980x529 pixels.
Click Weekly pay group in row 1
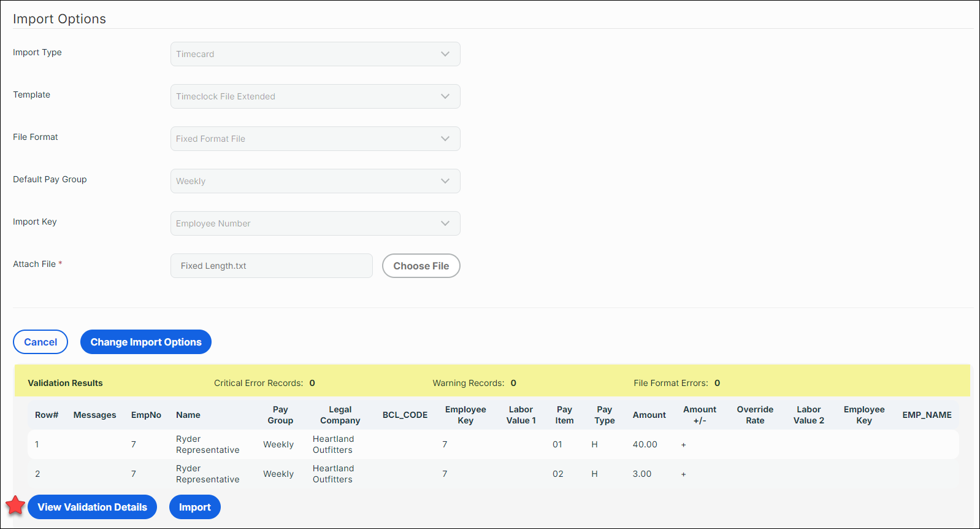(278, 444)
